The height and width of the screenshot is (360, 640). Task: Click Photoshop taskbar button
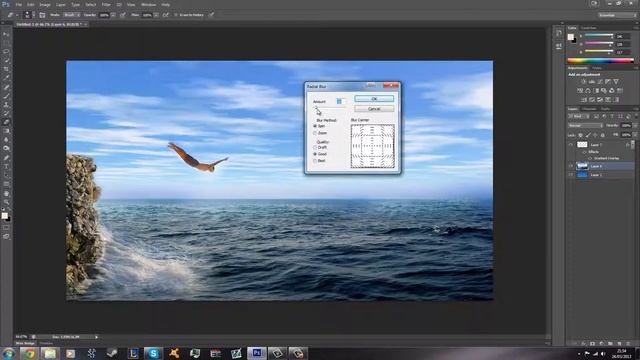(x=256, y=353)
